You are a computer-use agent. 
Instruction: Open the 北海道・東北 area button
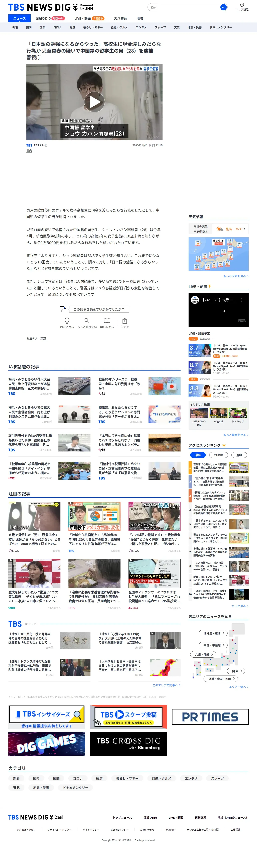pos(214,633)
